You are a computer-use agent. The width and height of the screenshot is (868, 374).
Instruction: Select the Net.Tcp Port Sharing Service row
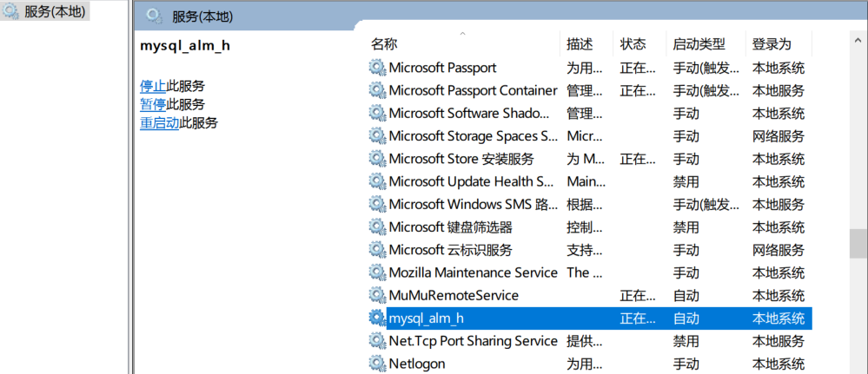coord(590,341)
